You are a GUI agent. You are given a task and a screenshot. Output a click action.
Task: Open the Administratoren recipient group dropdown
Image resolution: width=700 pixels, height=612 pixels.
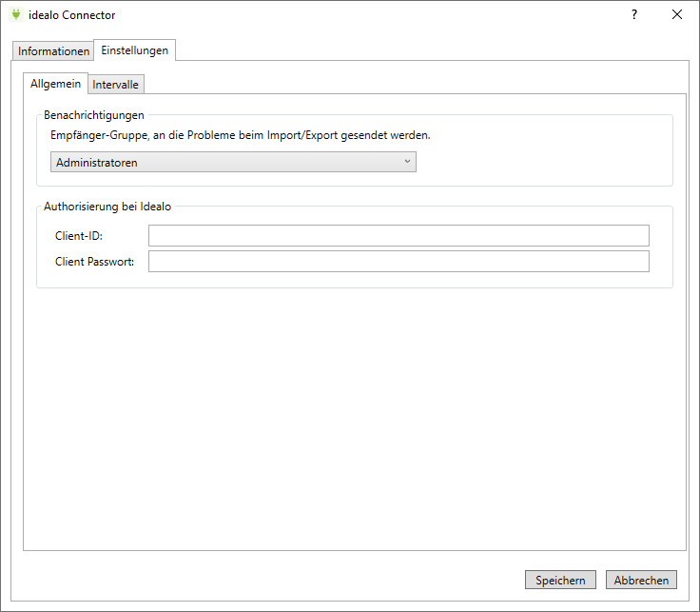(x=232, y=163)
